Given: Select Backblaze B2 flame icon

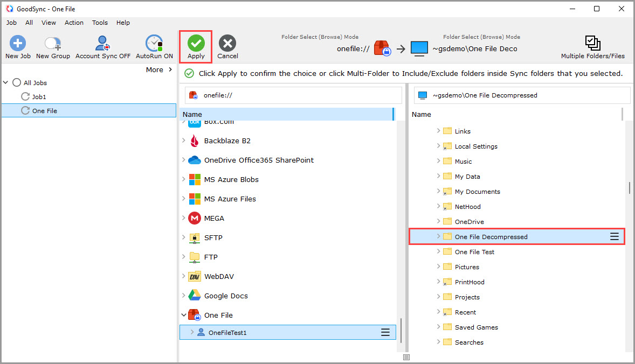Looking at the screenshot, I should 195,141.
